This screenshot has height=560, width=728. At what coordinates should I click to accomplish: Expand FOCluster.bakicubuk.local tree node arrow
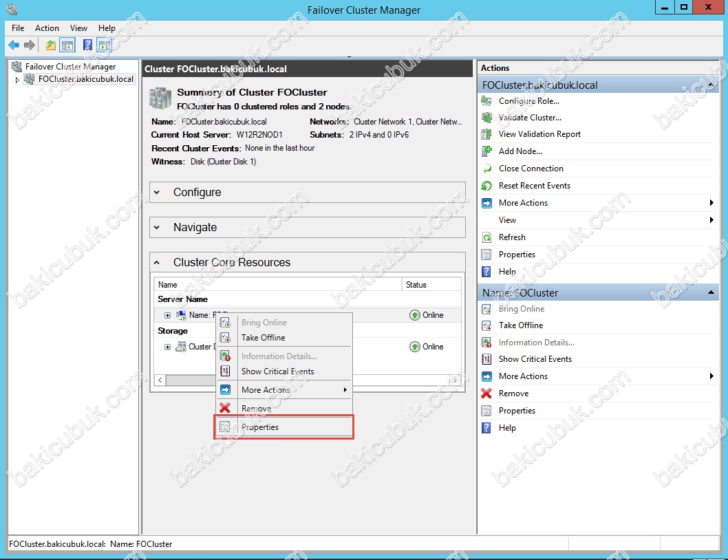point(17,80)
